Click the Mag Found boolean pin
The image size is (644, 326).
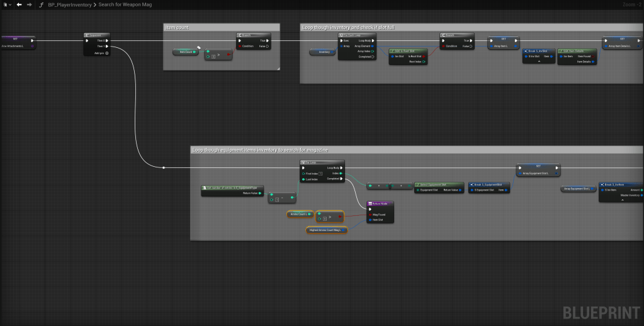pyautogui.click(x=370, y=215)
